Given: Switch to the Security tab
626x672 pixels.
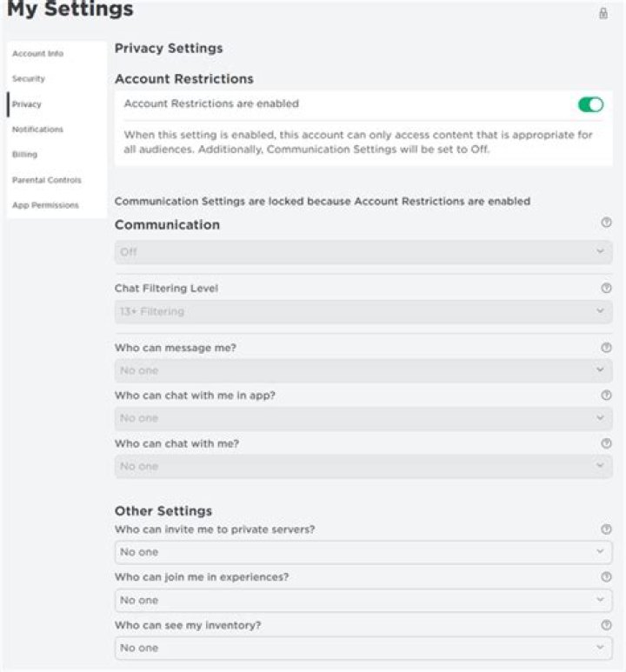Looking at the screenshot, I should point(29,79).
